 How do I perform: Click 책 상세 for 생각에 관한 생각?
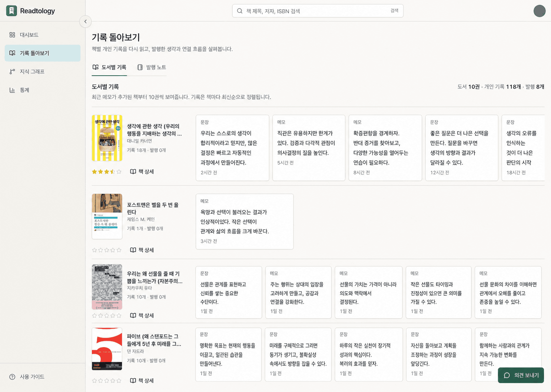[142, 172]
